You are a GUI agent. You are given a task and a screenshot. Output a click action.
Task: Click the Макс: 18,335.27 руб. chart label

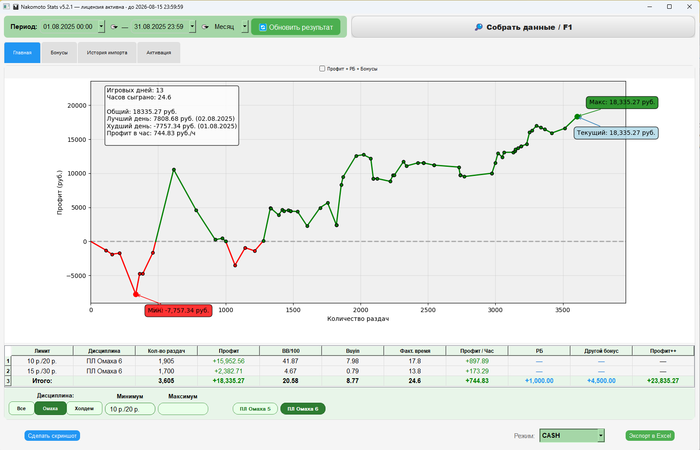tap(622, 102)
